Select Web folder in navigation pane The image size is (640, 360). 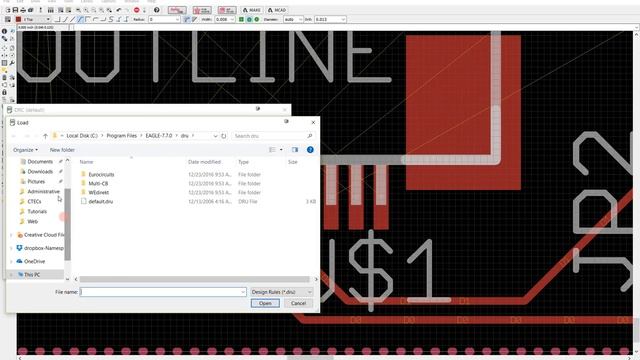pos(32,221)
